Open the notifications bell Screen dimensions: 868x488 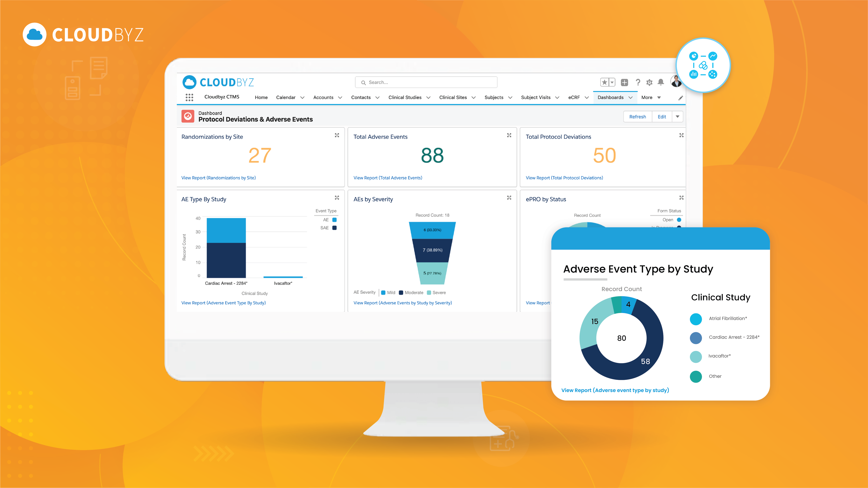pos(661,82)
